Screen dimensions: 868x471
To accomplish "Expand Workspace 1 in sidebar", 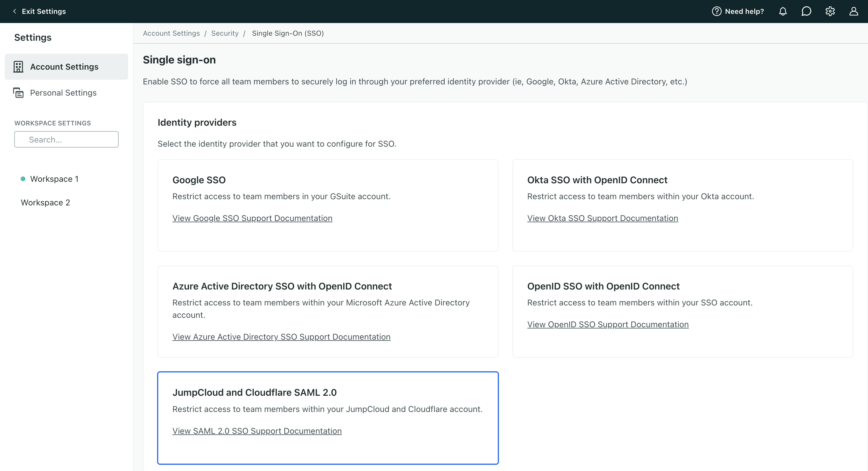I will (54, 179).
